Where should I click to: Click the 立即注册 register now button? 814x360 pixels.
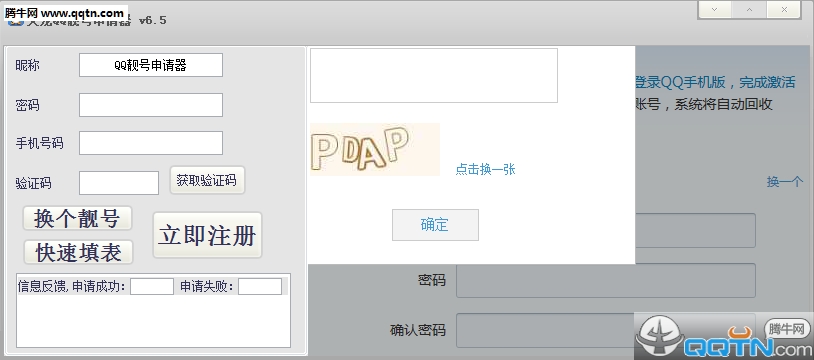pyautogui.click(x=207, y=235)
